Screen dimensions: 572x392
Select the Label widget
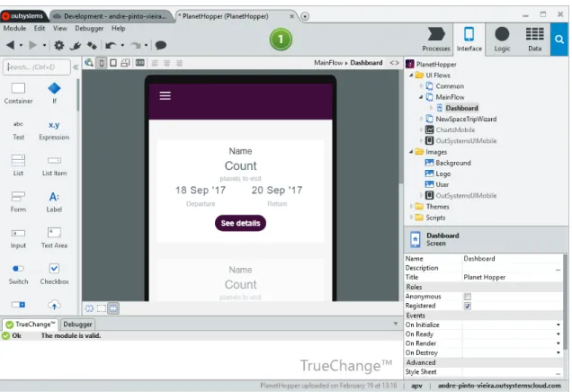click(54, 201)
